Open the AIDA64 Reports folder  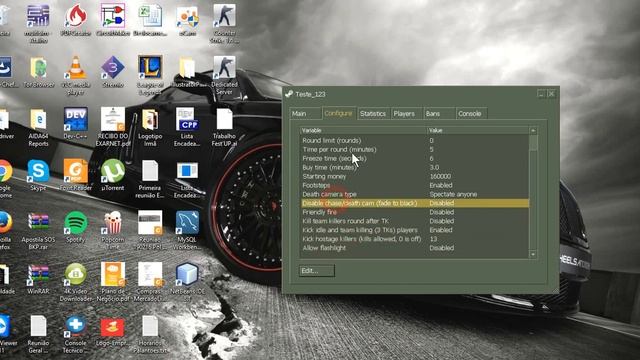tap(38, 127)
